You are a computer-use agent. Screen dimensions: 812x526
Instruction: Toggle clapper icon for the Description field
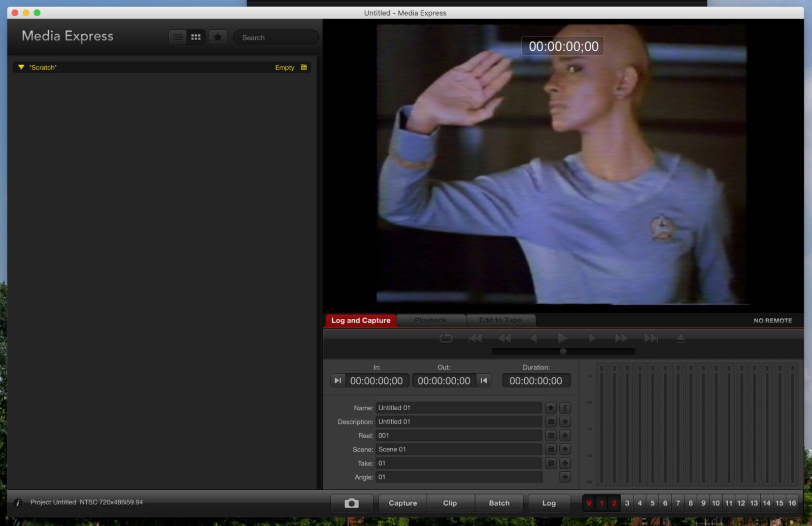point(551,421)
